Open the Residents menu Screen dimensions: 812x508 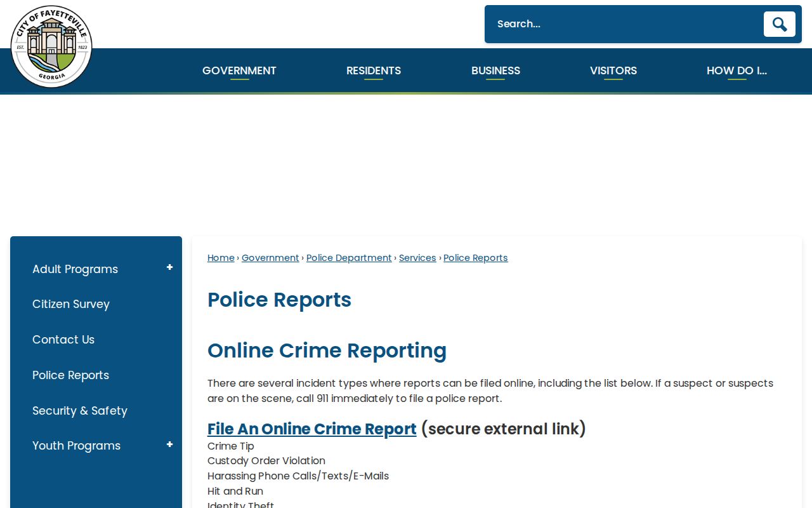pos(374,70)
